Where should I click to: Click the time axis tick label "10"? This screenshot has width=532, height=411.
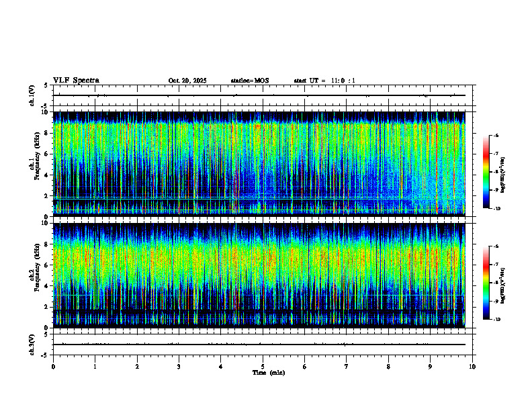(x=472, y=367)
